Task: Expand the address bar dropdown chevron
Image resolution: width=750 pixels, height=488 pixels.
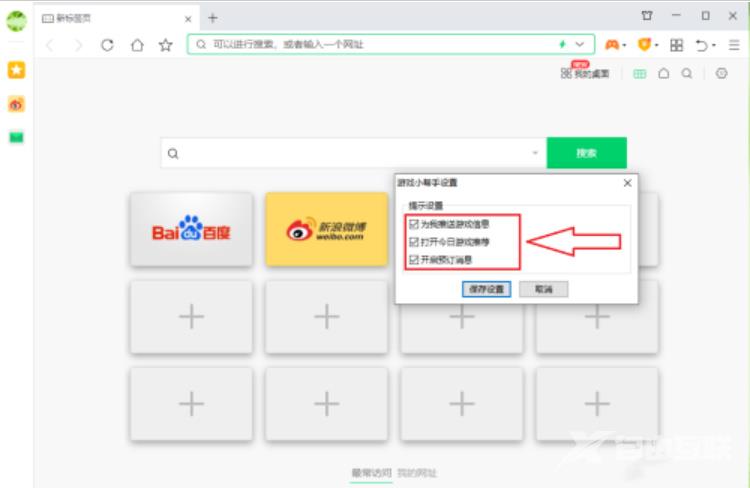Action: pyautogui.click(x=580, y=44)
